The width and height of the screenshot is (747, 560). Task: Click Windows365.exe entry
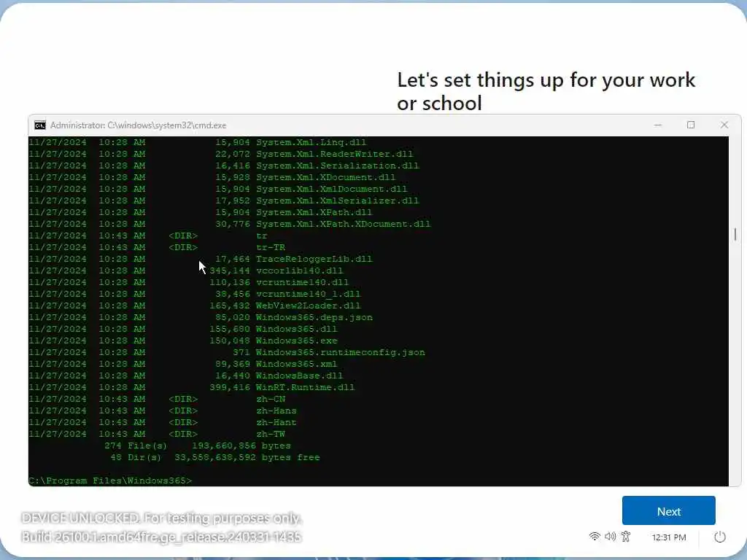pos(296,341)
